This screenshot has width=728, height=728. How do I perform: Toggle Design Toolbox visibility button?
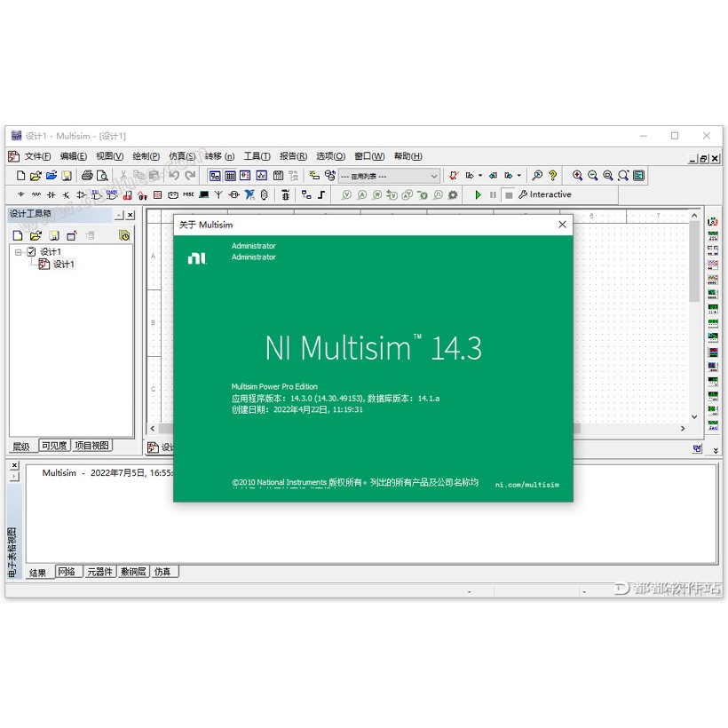click(x=215, y=176)
